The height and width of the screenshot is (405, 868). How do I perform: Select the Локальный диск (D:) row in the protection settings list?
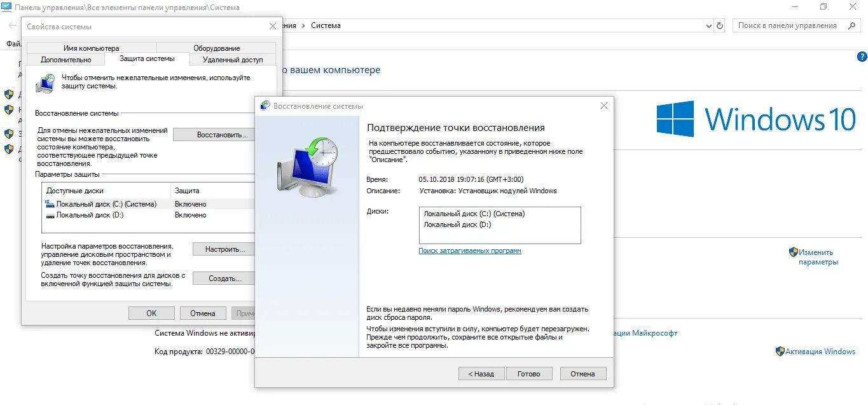pyautogui.click(x=148, y=215)
